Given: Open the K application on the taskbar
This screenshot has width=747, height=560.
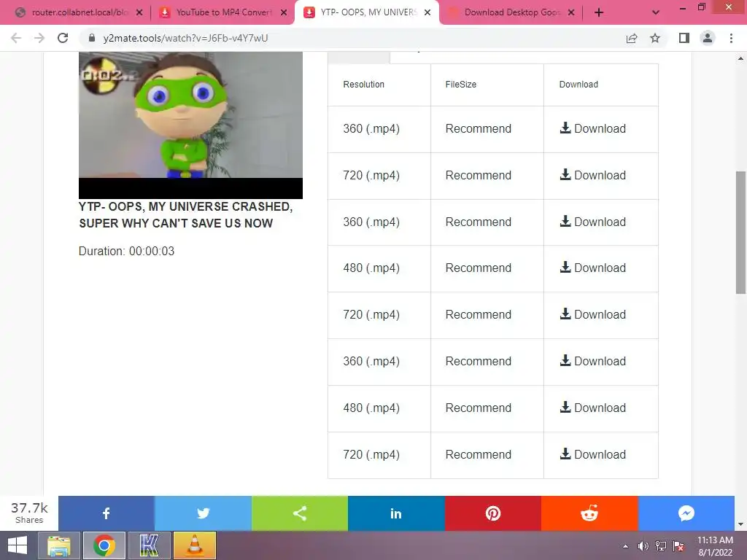Looking at the screenshot, I should [x=149, y=545].
